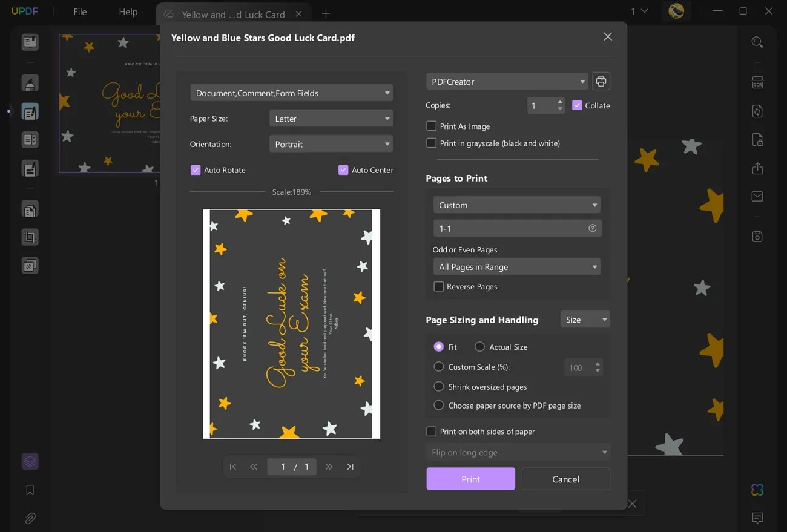Select the Actual Size radio button

coord(479,347)
